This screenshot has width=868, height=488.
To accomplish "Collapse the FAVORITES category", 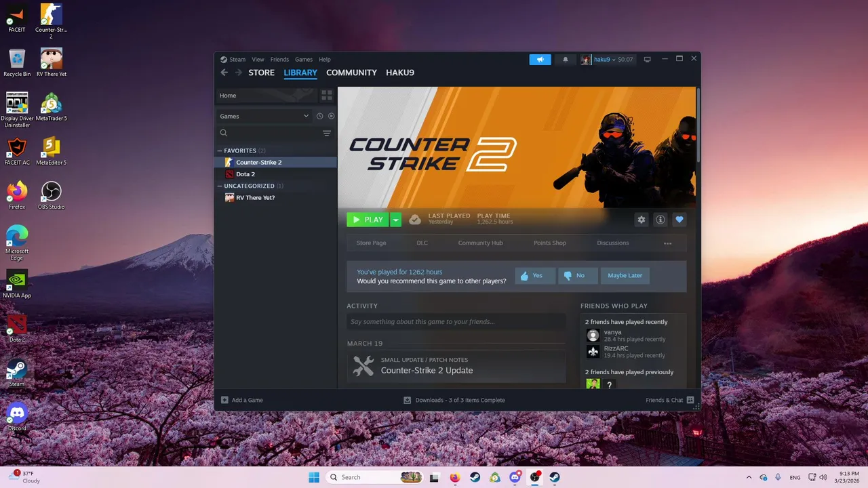I will coord(220,150).
